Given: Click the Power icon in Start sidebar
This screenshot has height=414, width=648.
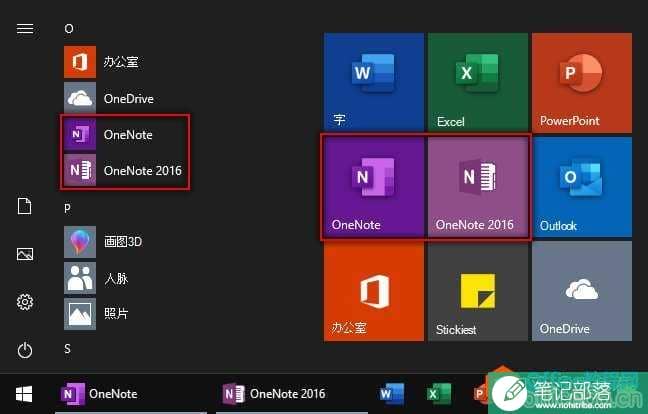Looking at the screenshot, I should point(25,350).
